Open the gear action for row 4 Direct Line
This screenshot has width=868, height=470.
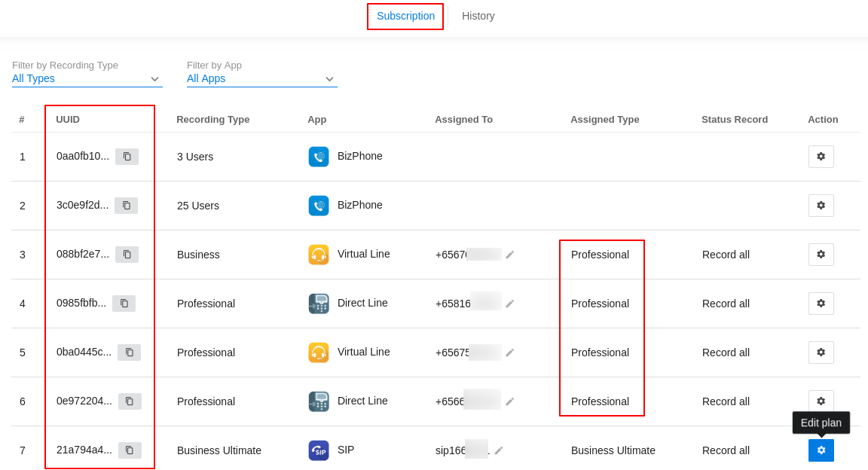pyautogui.click(x=821, y=304)
